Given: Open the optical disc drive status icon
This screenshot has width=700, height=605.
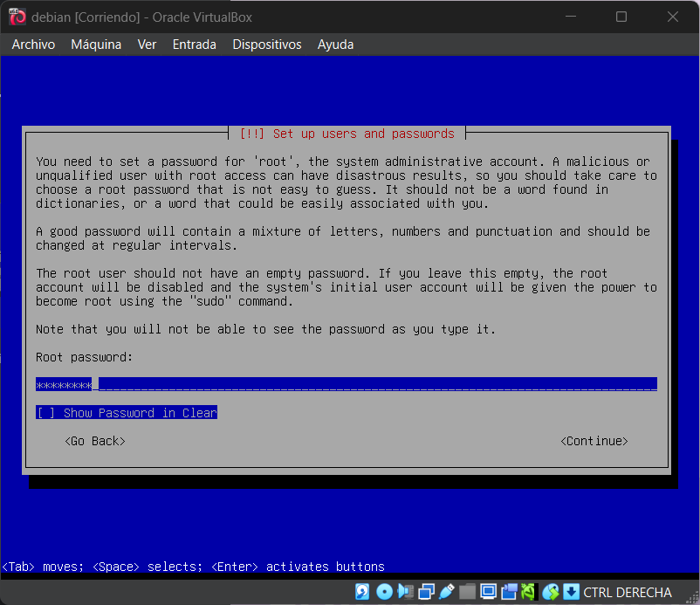Looking at the screenshot, I should [x=383, y=592].
